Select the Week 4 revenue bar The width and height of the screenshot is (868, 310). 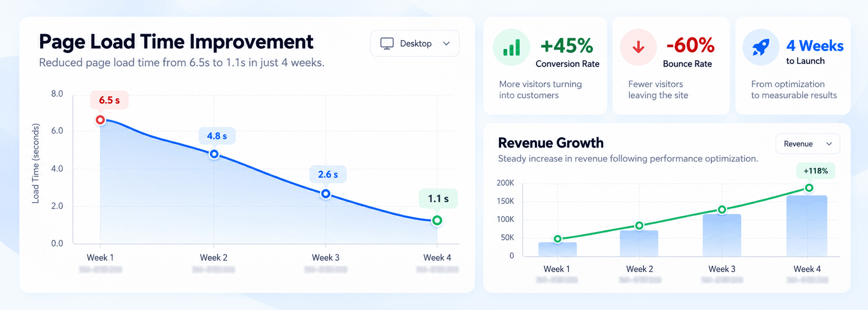coord(807,226)
